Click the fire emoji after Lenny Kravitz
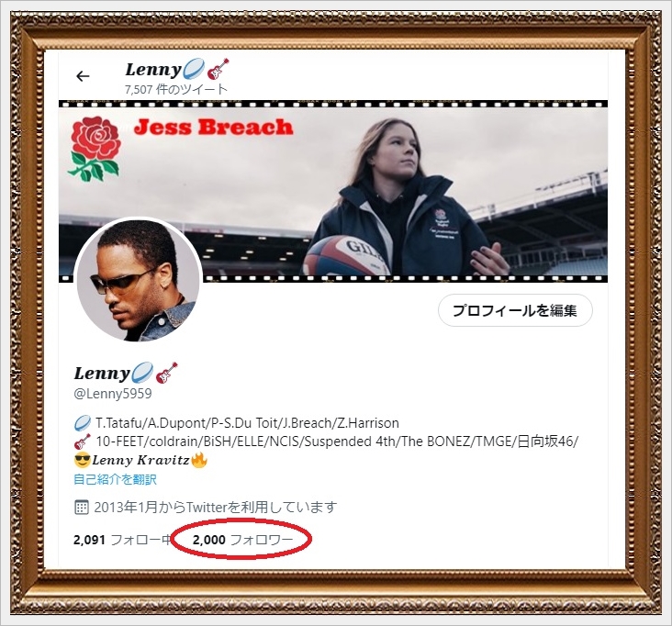The image size is (672, 626). tap(199, 460)
